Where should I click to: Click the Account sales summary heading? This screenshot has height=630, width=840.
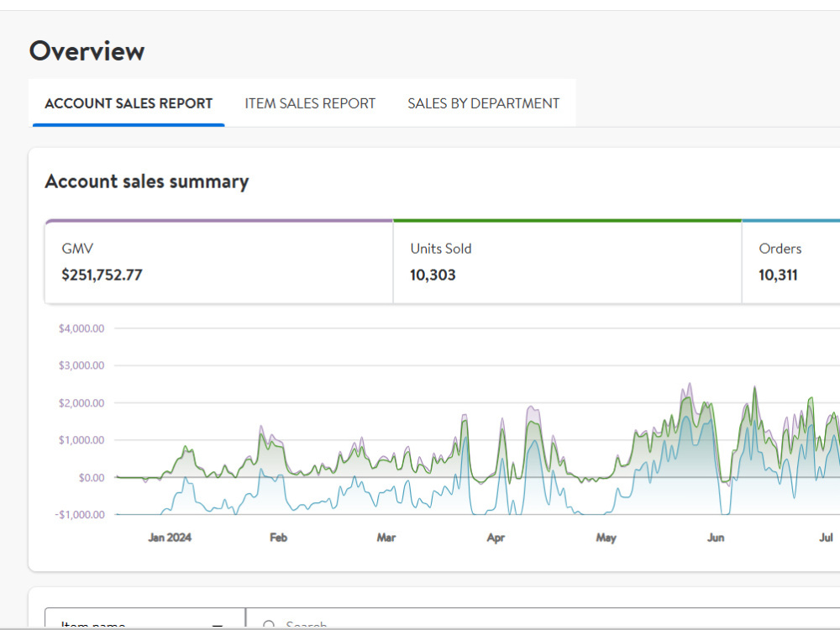(x=147, y=181)
